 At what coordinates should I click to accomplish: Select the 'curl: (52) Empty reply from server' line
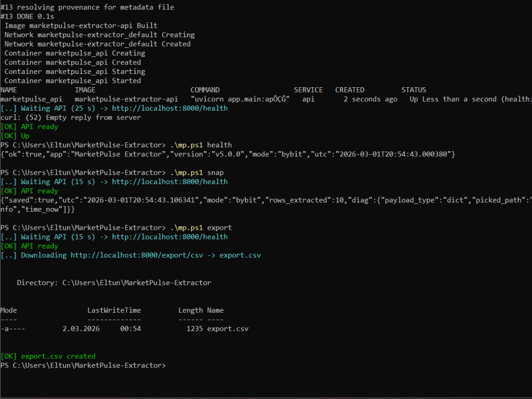tap(71, 118)
